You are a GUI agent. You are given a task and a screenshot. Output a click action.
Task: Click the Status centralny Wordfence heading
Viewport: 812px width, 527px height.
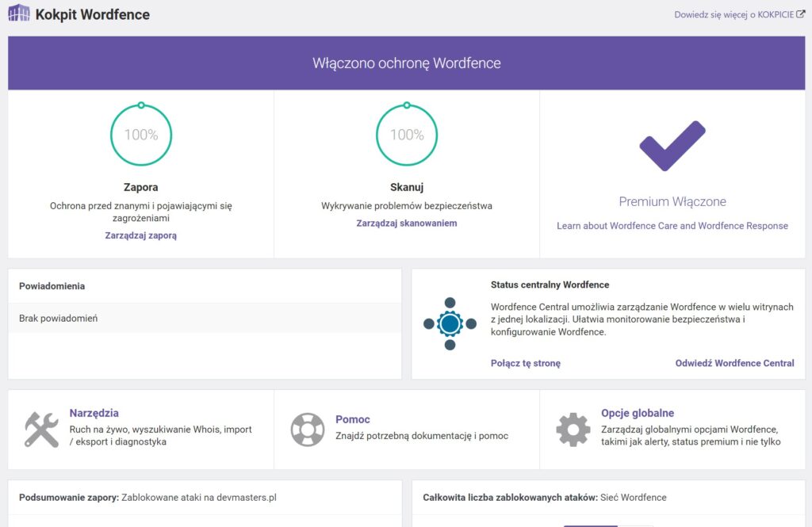tap(550, 285)
